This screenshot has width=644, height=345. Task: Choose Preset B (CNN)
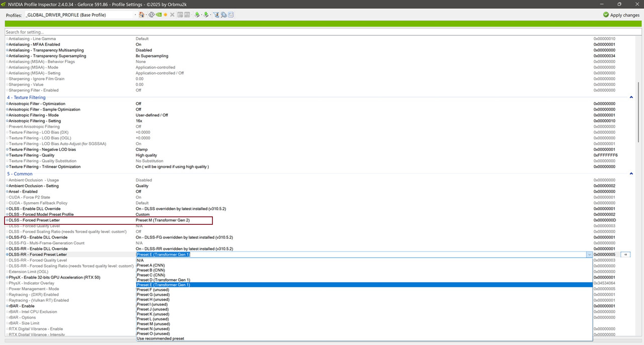(x=364, y=271)
